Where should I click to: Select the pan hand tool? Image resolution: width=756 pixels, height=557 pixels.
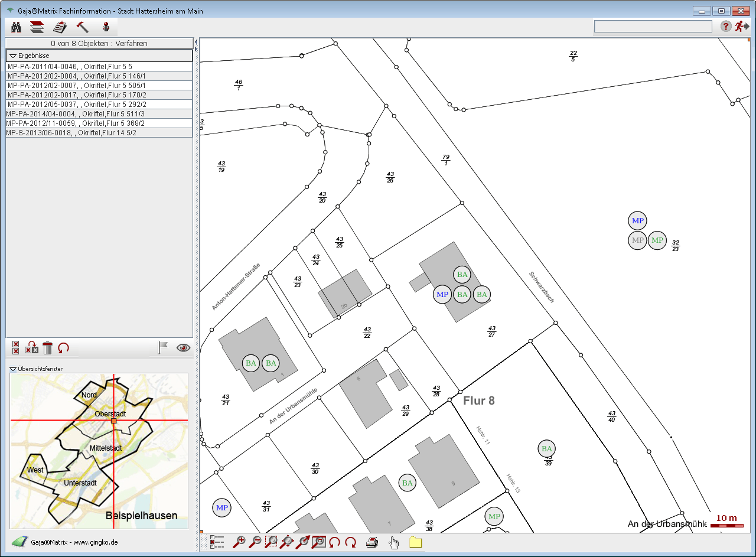pyautogui.click(x=394, y=542)
